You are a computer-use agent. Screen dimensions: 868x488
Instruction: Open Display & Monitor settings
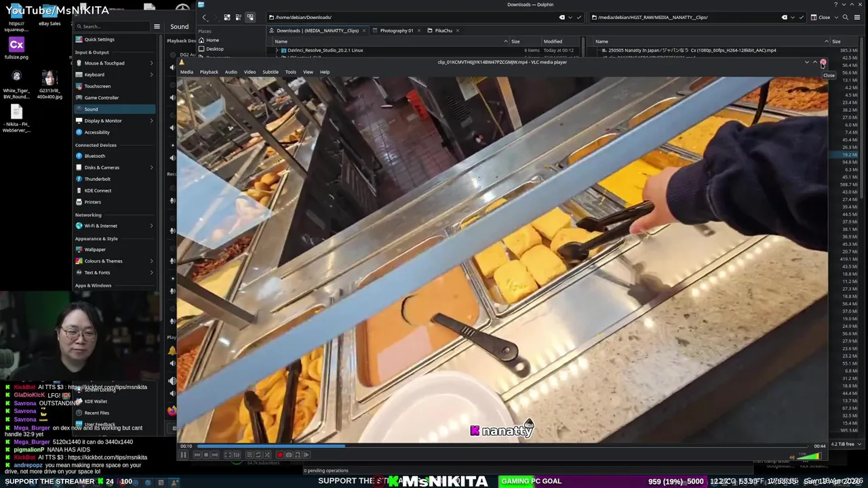pyautogui.click(x=114, y=121)
